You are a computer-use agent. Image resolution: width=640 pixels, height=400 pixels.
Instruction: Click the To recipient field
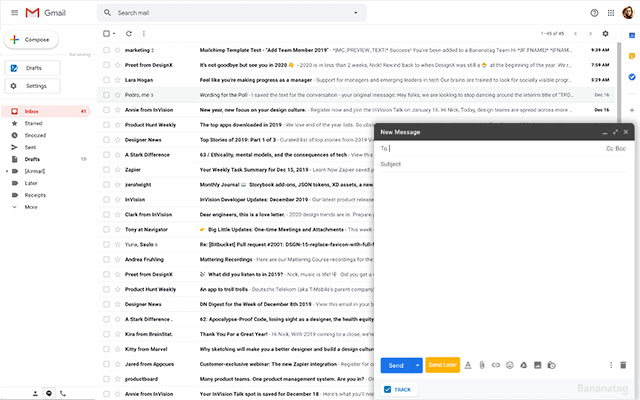tap(492, 149)
